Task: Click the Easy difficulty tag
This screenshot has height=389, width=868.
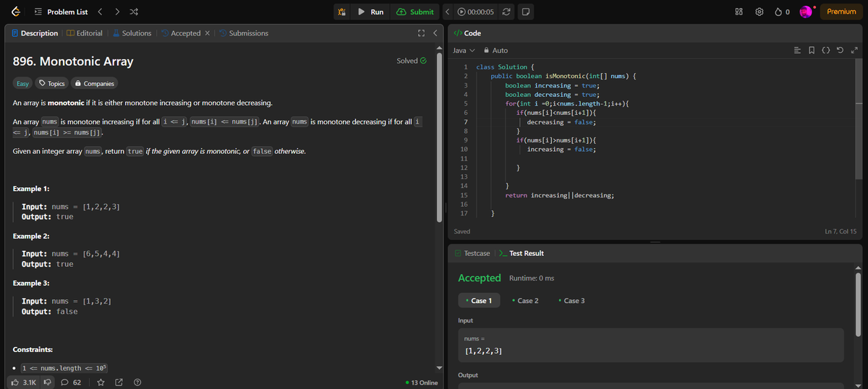Action: 22,83
